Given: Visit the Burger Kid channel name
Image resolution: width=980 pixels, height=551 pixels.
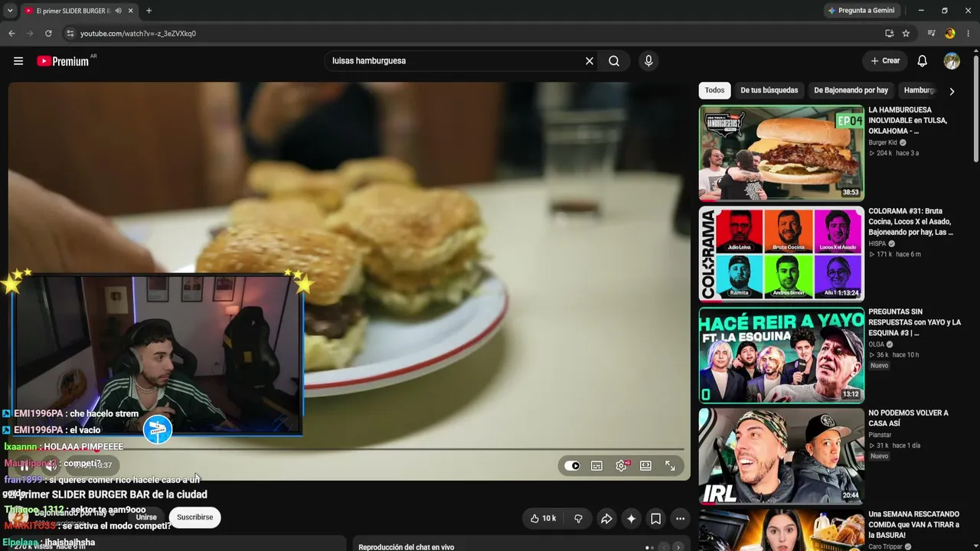Looking at the screenshot, I should [x=883, y=142].
